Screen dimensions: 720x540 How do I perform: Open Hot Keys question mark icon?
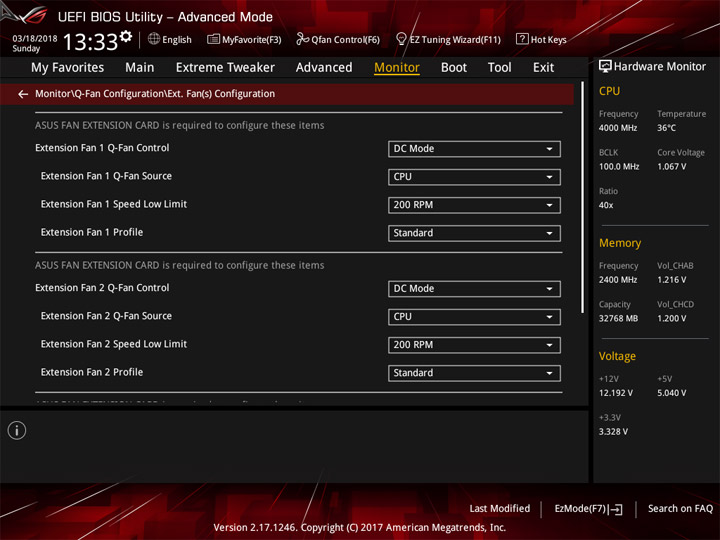(522, 39)
